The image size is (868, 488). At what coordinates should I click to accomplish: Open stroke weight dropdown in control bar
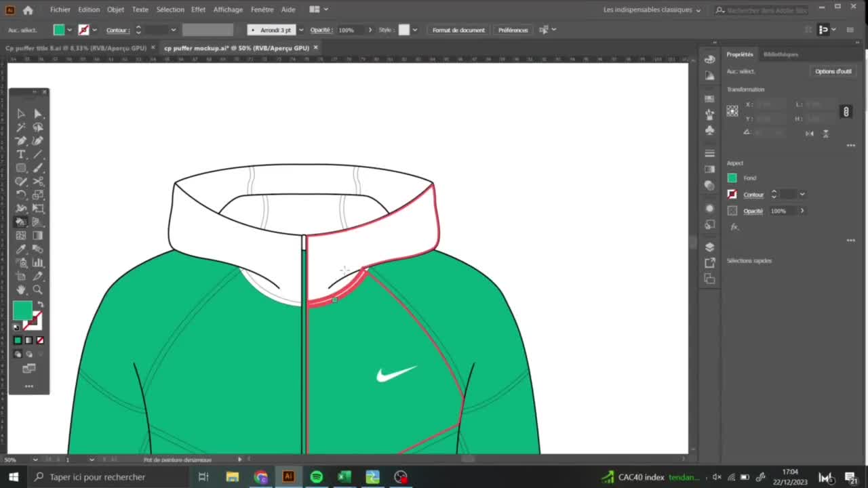[173, 30]
